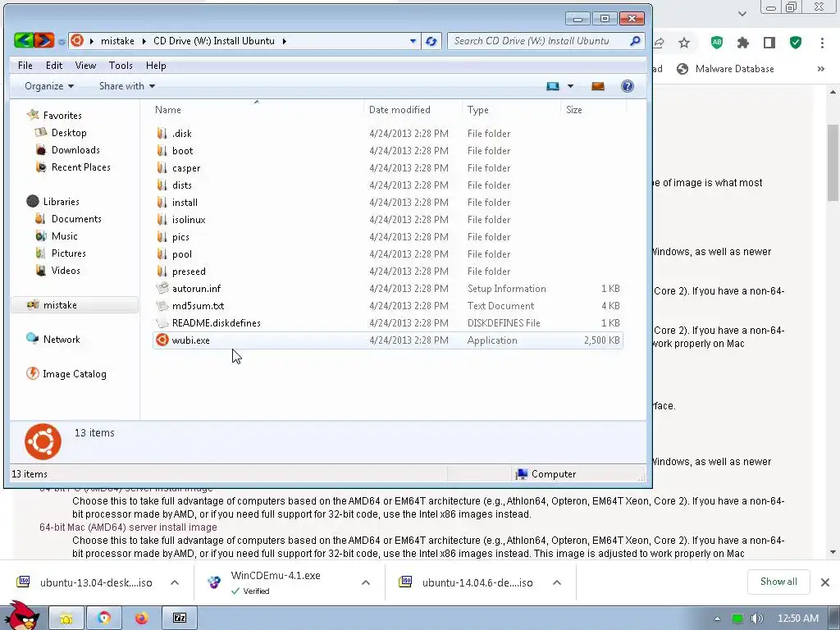The width and height of the screenshot is (840, 630).
Task: Click the Angry Bird start button
Action: [x=21, y=616]
